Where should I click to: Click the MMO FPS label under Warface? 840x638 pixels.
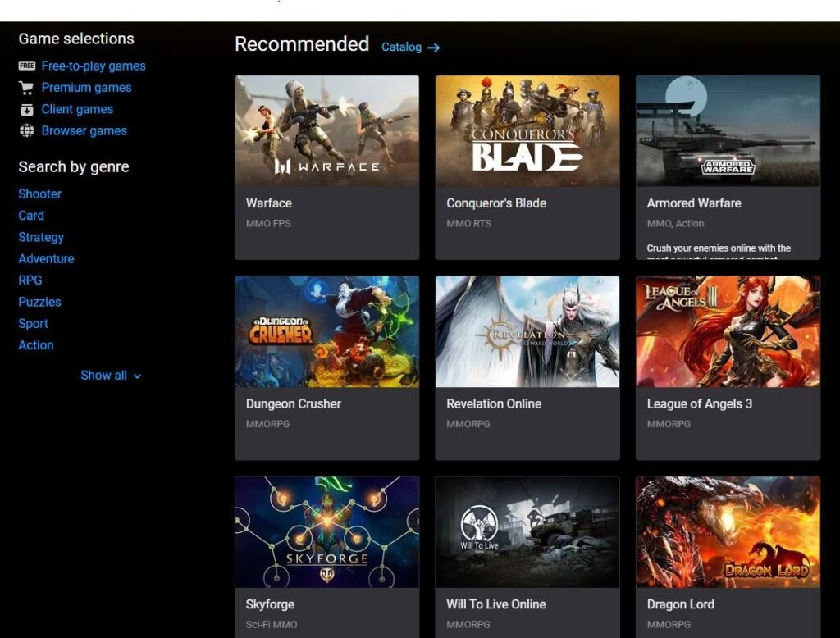[268, 223]
